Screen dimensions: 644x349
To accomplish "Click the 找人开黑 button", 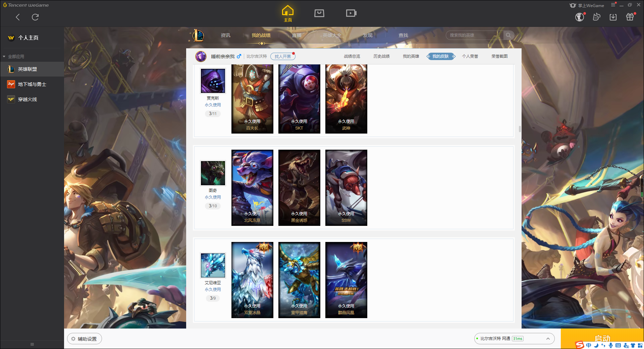I will click(283, 56).
